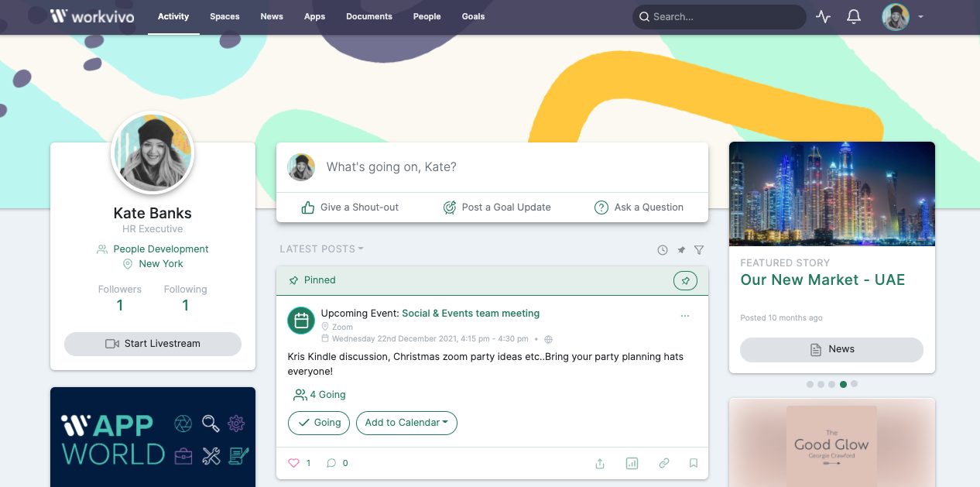Expand the Add to Calendar dropdown
980x487 pixels.
(406, 423)
